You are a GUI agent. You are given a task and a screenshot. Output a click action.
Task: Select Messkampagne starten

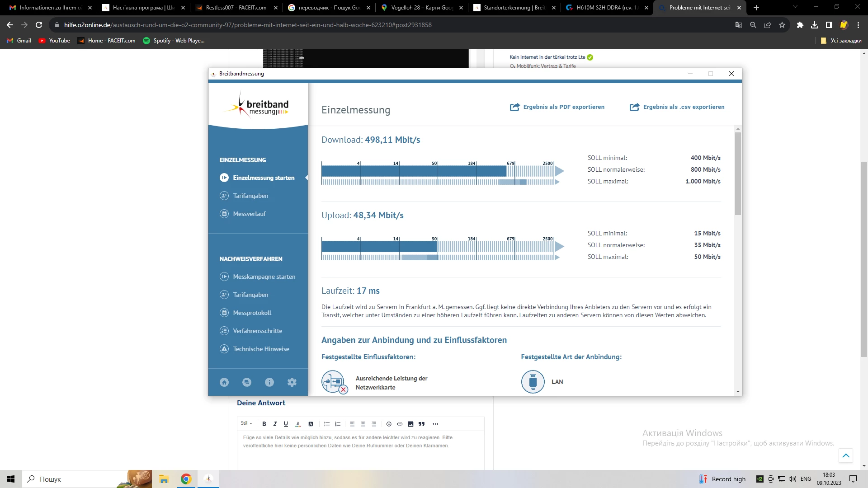tap(264, 277)
